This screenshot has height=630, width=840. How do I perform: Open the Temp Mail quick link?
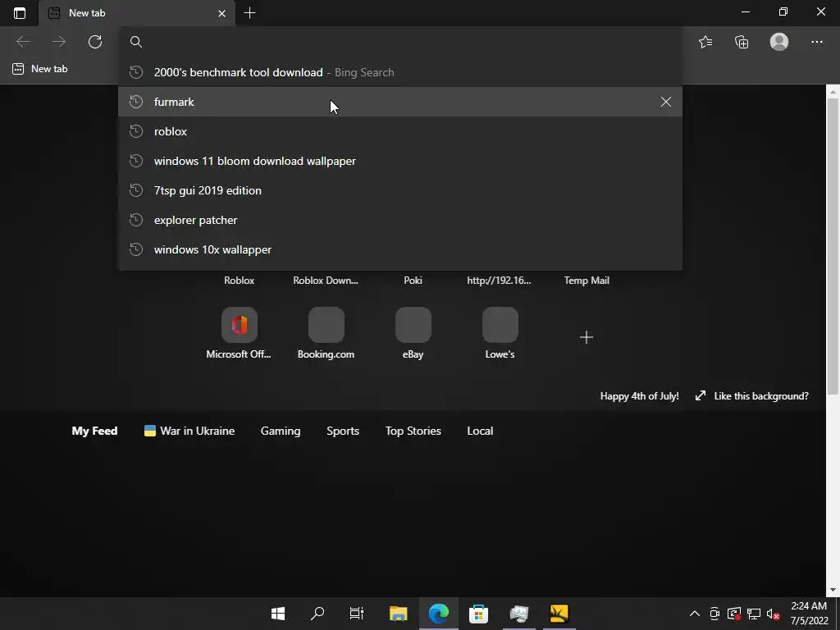[x=587, y=281]
